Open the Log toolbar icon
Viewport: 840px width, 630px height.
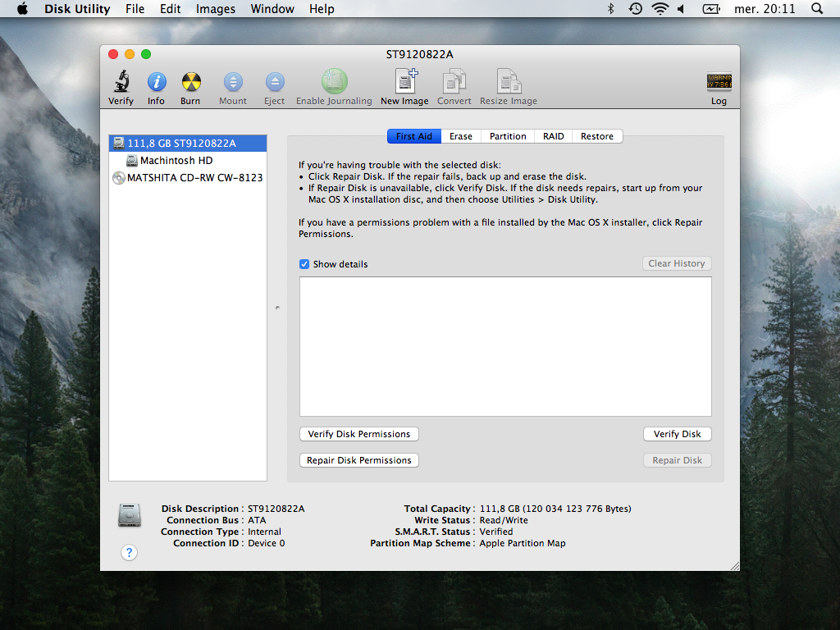pyautogui.click(x=719, y=82)
